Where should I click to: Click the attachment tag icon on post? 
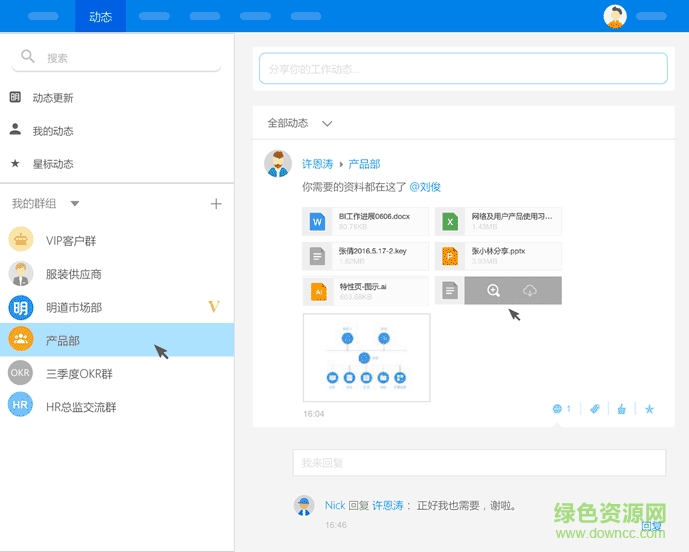[594, 409]
